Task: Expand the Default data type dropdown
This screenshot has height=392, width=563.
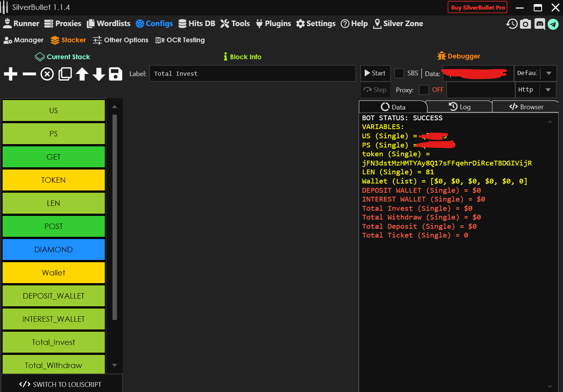Action: 549,73
